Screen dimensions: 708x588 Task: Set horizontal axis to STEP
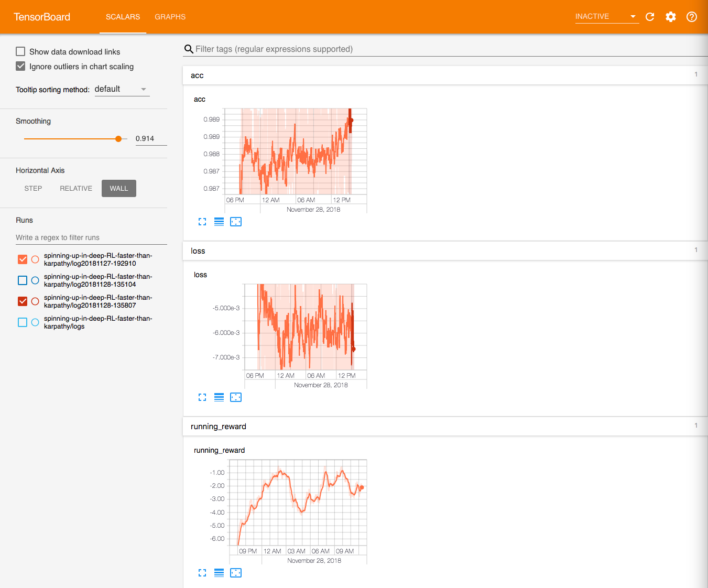point(33,189)
